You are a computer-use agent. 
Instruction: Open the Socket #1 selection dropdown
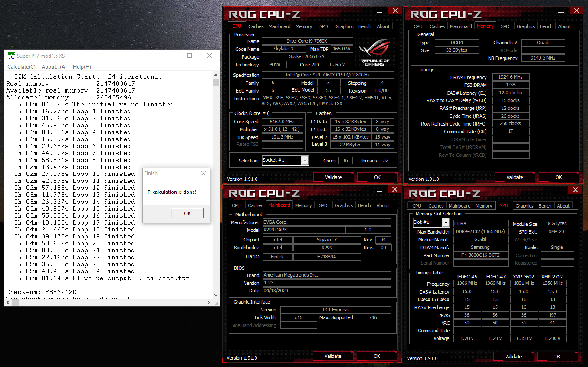tap(305, 160)
